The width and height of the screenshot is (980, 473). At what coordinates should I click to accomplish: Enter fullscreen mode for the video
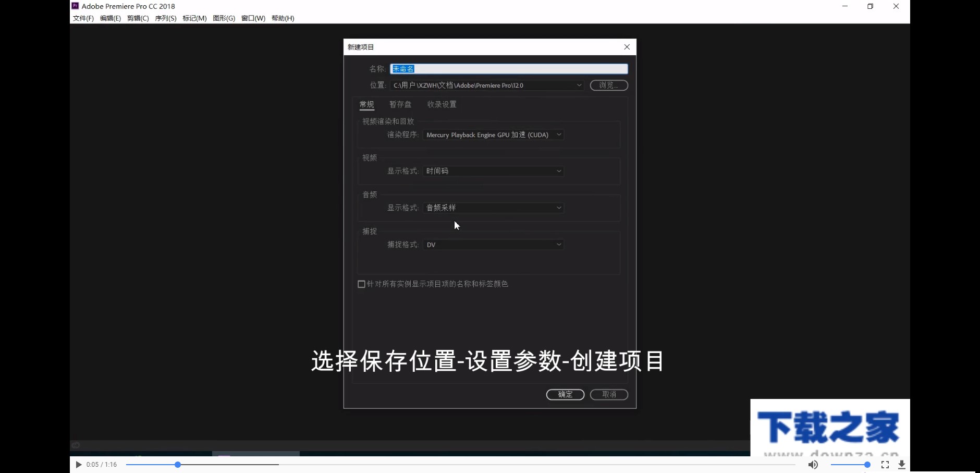[x=886, y=464]
